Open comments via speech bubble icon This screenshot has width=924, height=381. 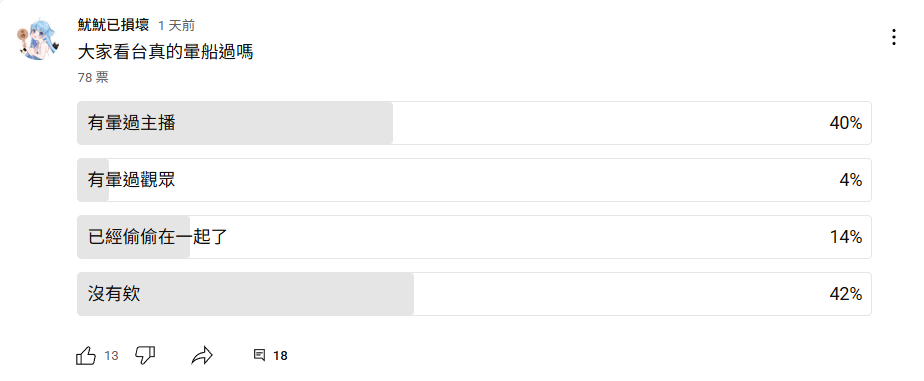coord(259,355)
